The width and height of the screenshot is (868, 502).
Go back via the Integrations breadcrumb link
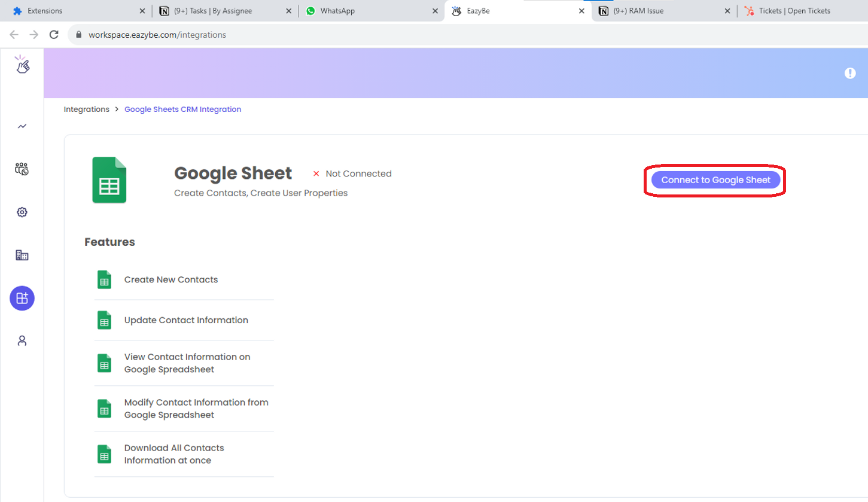point(87,109)
